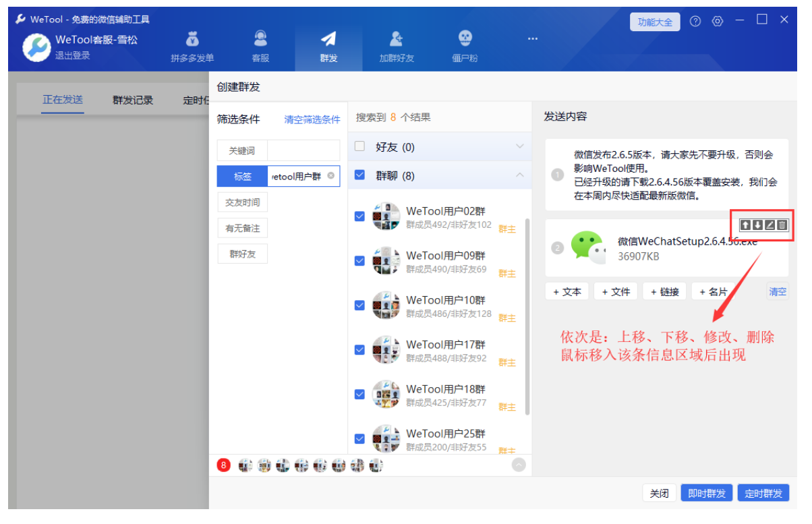812x524 pixels.
Task: Click the 即时群发 button
Action: coord(706,493)
